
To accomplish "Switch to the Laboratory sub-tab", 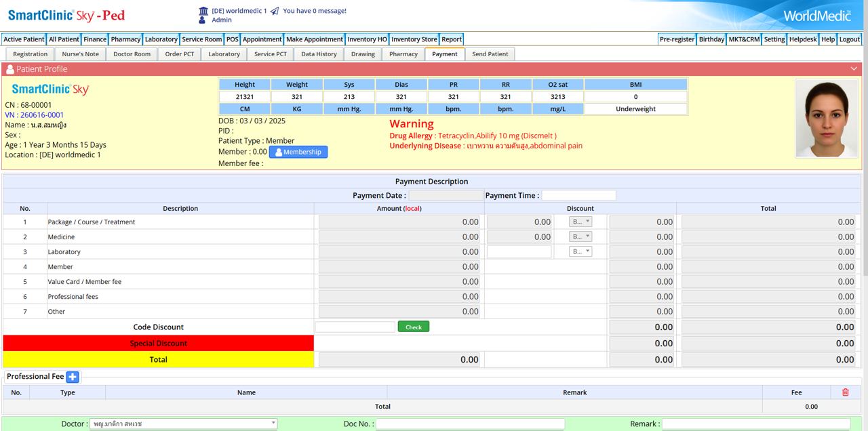I will point(224,54).
